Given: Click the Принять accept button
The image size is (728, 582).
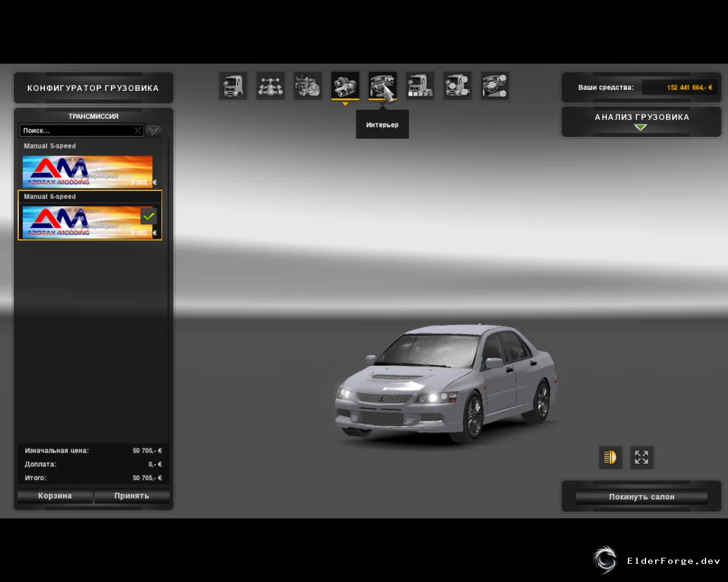Looking at the screenshot, I should click(132, 496).
